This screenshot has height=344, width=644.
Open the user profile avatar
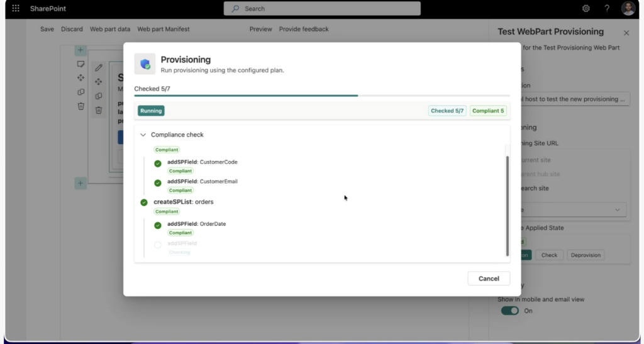[628, 8]
